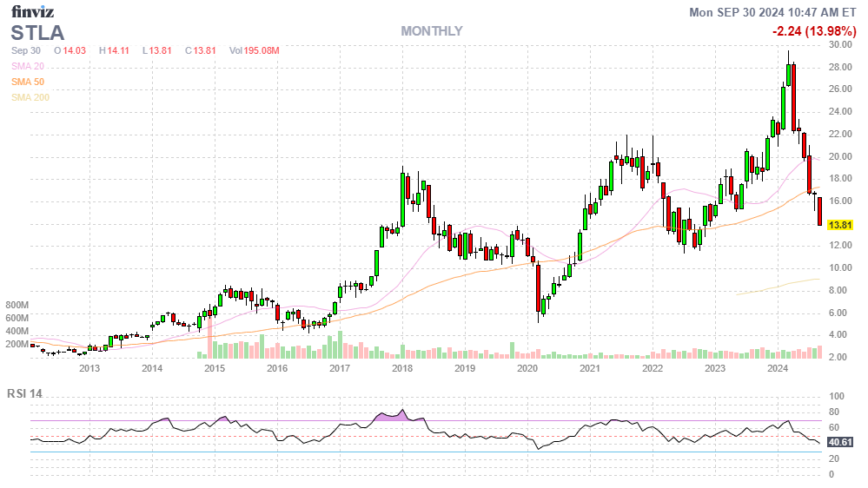Select the 2020 year marker on the time axis
The width and height of the screenshot is (868, 488).
click(527, 368)
